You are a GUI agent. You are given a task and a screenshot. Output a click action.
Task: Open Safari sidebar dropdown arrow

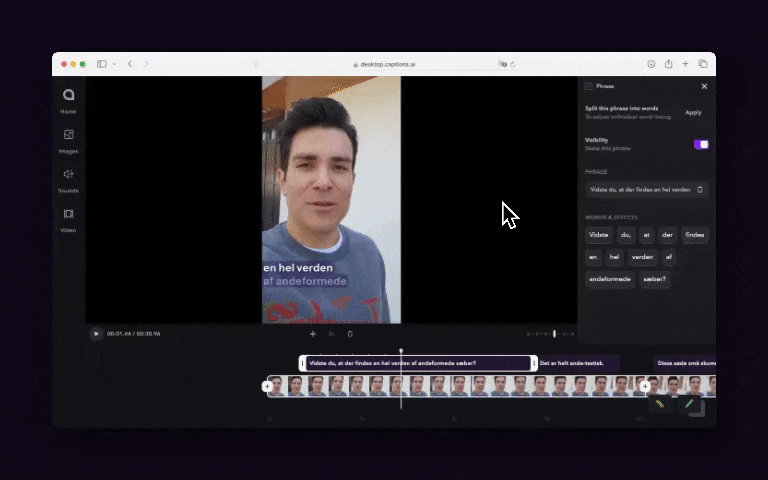[x=114, y=64]
